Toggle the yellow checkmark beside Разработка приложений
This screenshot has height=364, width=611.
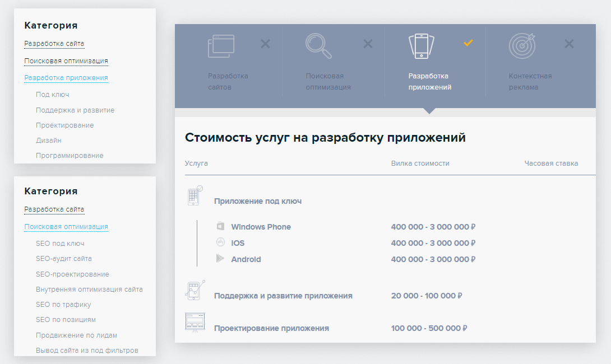(468, 43)
